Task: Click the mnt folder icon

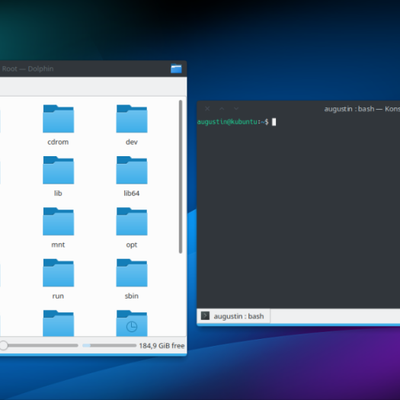Action: click(58, 221)
